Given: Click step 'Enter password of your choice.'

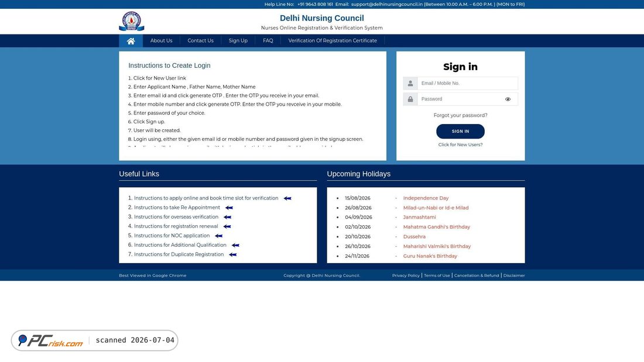Looking at the screenshot, I should [x=169, y=113].
